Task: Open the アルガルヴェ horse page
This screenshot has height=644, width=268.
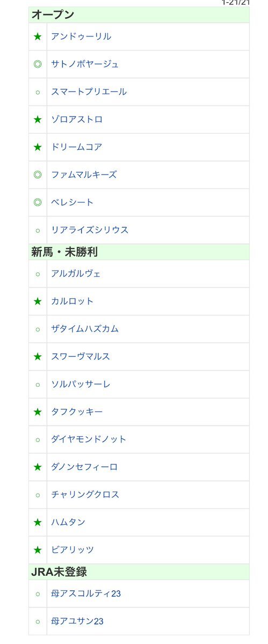Action: click(76, 273)
